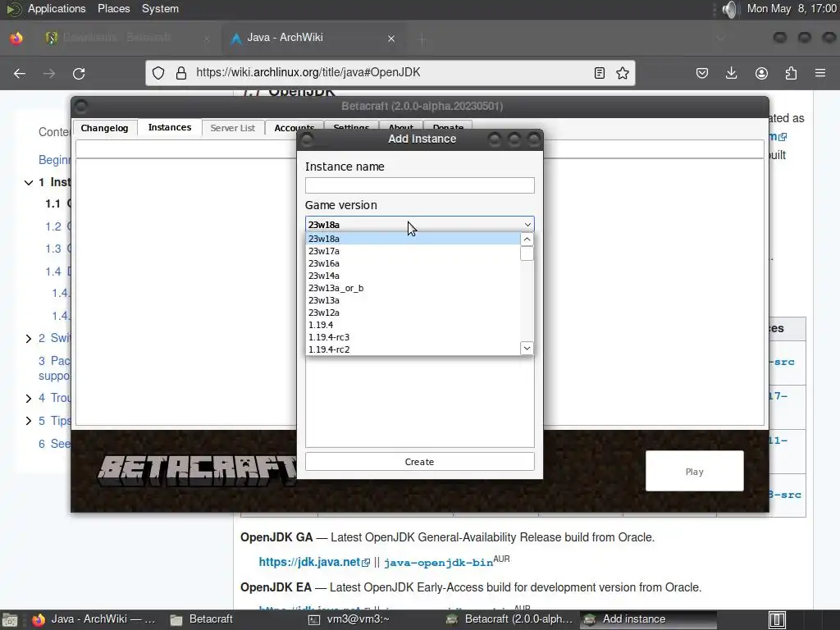Switch to Java - ArchWiki browser tab
The height and width of the screenshot is (630, 840).
(x=313, y=38)
